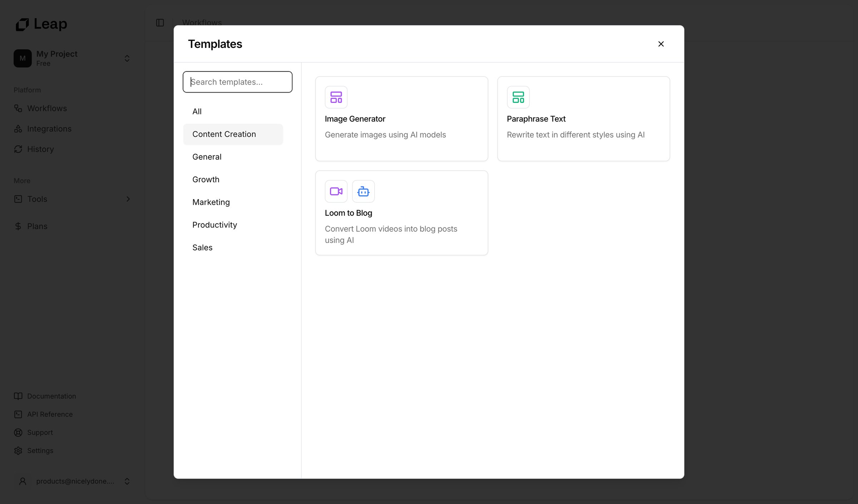Open the Paraphrase Text template title

[536, 119]
